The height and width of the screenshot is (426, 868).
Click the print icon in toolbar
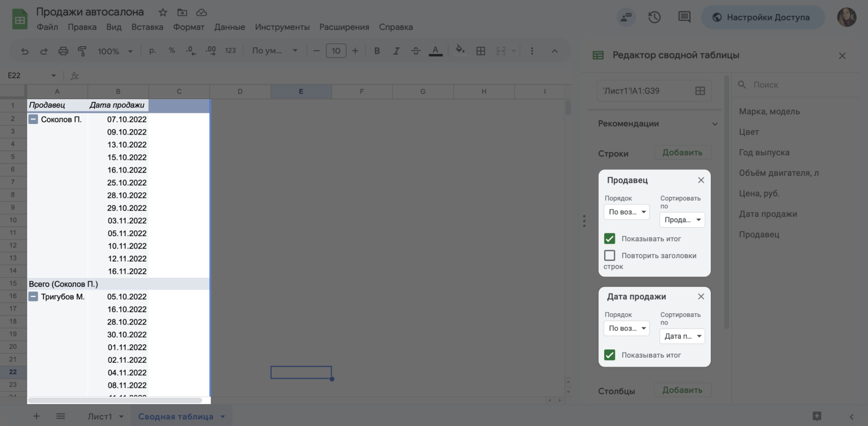point(63,51)
